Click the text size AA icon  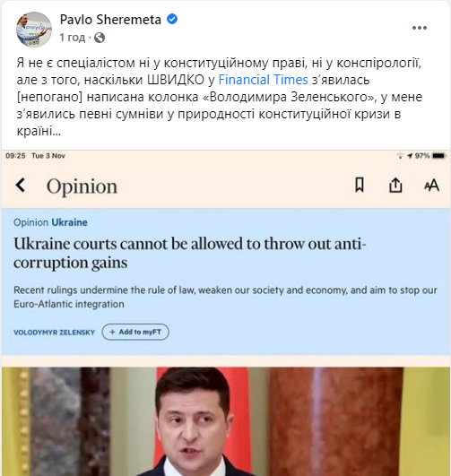(431, 186)
